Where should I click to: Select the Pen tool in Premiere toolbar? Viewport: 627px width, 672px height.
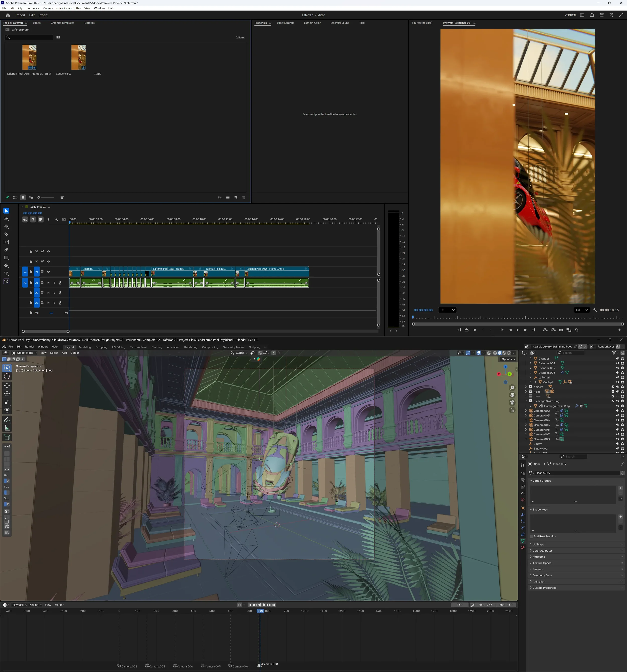click(6, 250)
